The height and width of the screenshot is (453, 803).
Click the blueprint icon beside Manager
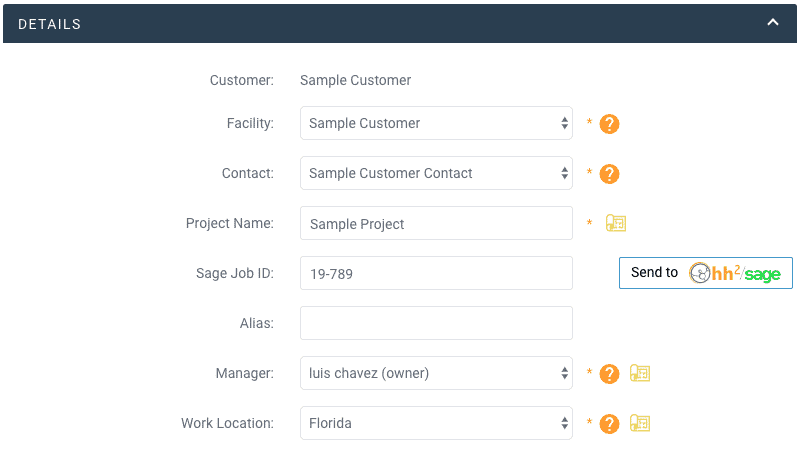pos(640,373)
